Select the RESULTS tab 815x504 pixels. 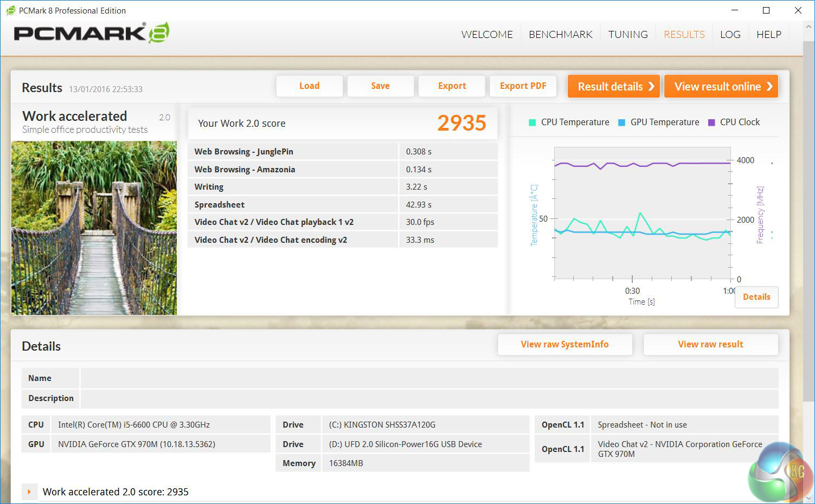tap(684, 34)
